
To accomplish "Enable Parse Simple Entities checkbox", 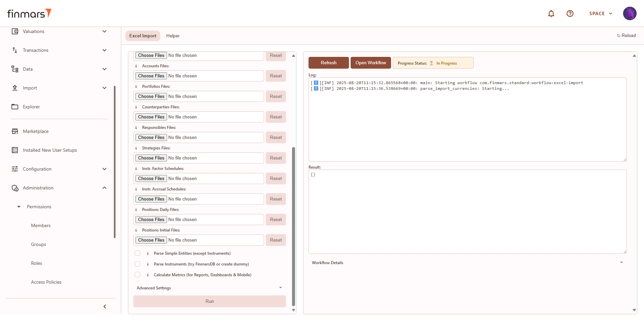I will (x=137, y=253).
